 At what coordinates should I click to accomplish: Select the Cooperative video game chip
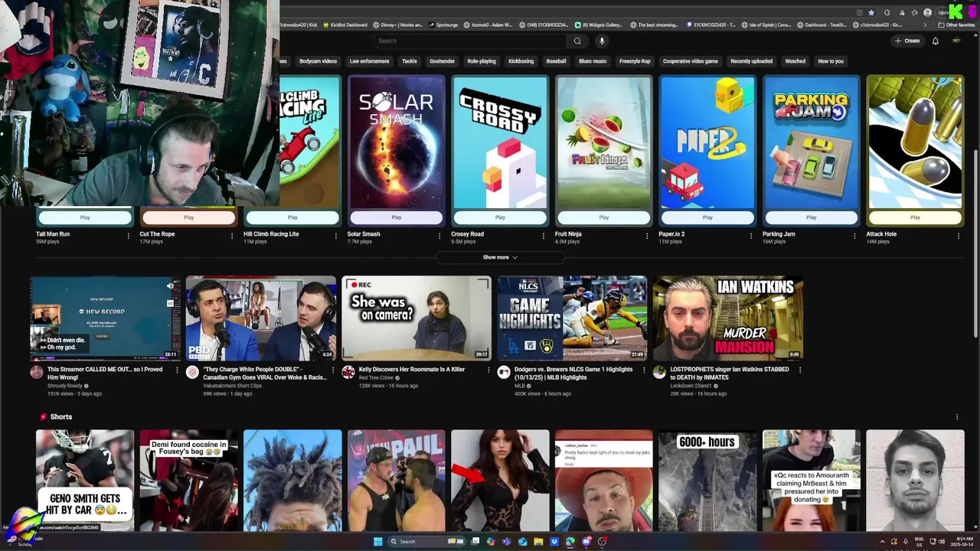pos(690,61)
